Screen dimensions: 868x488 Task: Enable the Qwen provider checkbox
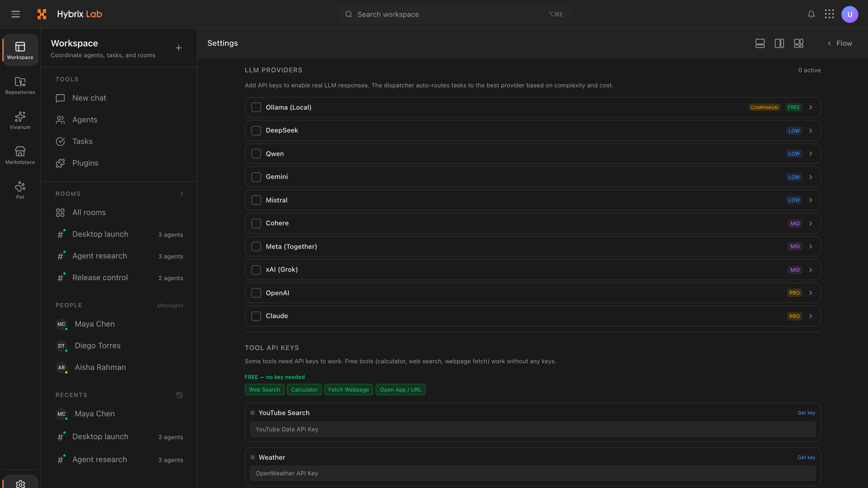tap(256, 154)
